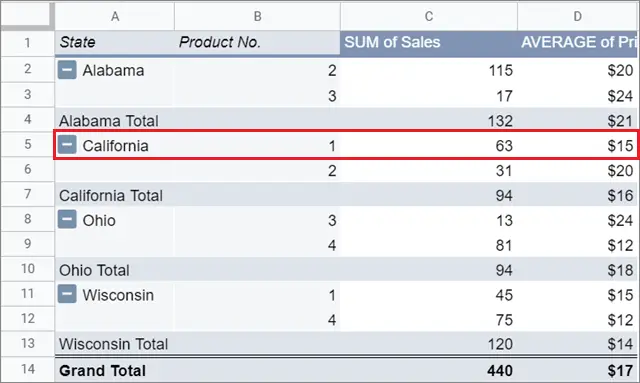Screen dimensions: 640x383
Task: Select column C header
Action: click(429, 16)
